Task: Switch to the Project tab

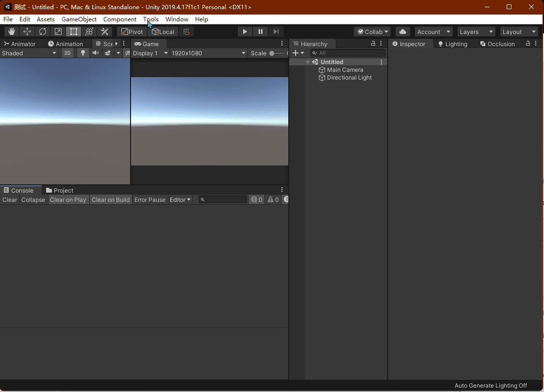Action: tap(60, 190)
